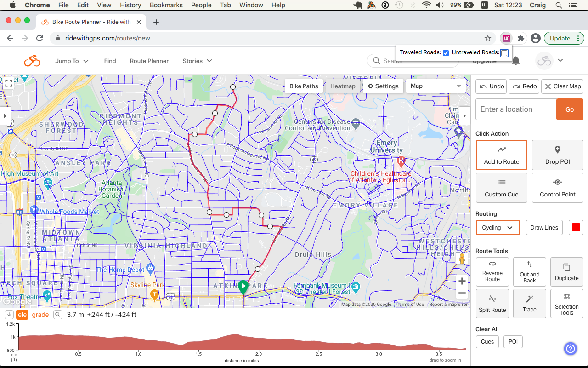Open the Split Route tool

(492, 304)
